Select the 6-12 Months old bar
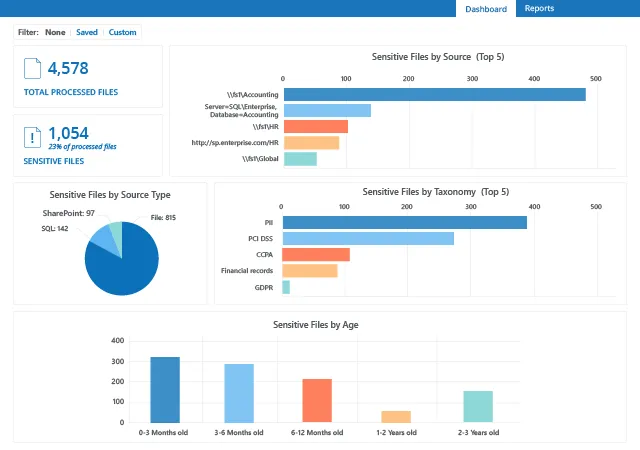640x450 pixels. [317, 401]
